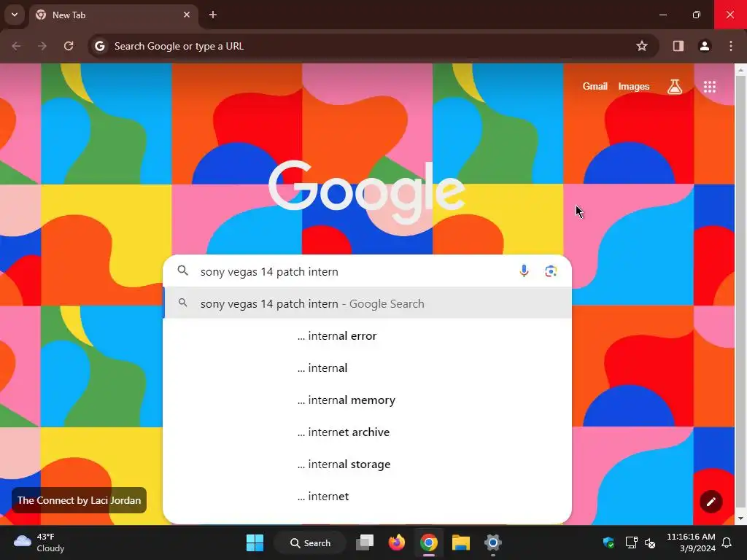The width and height of the screenshot is (747, 560).
Task: Choose the 'internal storage' suggestion
Action: coord(368,464)
